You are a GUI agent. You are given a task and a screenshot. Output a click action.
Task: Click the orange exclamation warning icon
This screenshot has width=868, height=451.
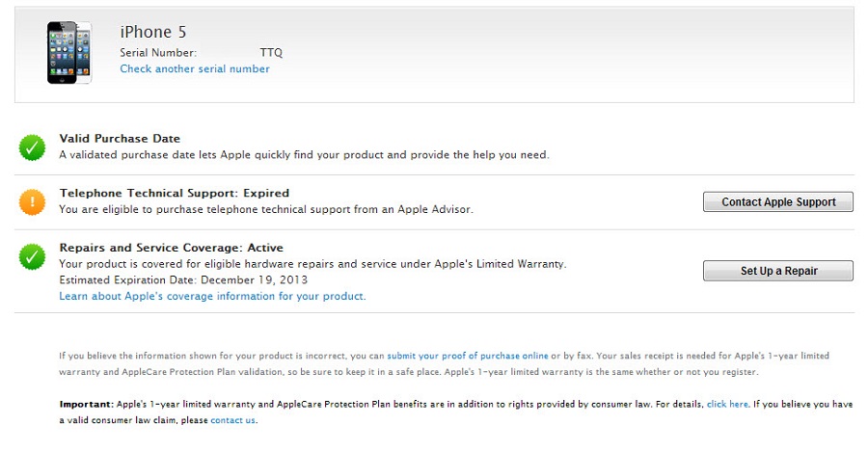point(32,201)
